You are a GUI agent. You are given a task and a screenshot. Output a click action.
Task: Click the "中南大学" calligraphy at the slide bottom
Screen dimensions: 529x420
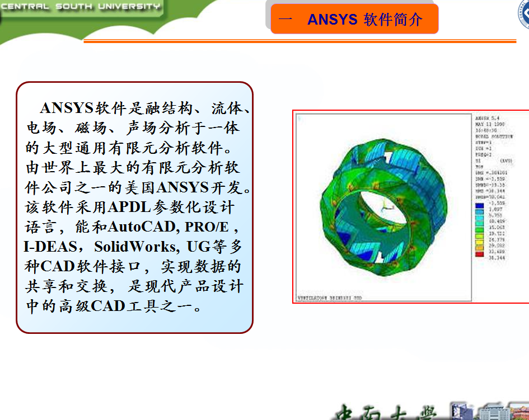click(x=386, y=412)
